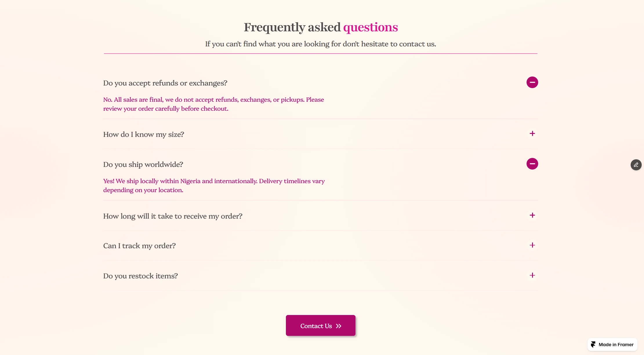Expand 'How do I know my size' plus icon

[532, 134]
